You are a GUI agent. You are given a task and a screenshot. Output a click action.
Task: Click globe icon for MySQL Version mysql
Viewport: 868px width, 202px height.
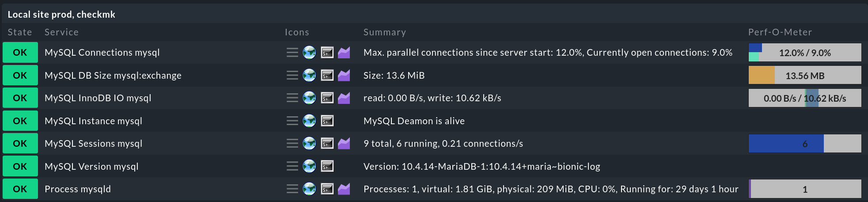point(309,166)
